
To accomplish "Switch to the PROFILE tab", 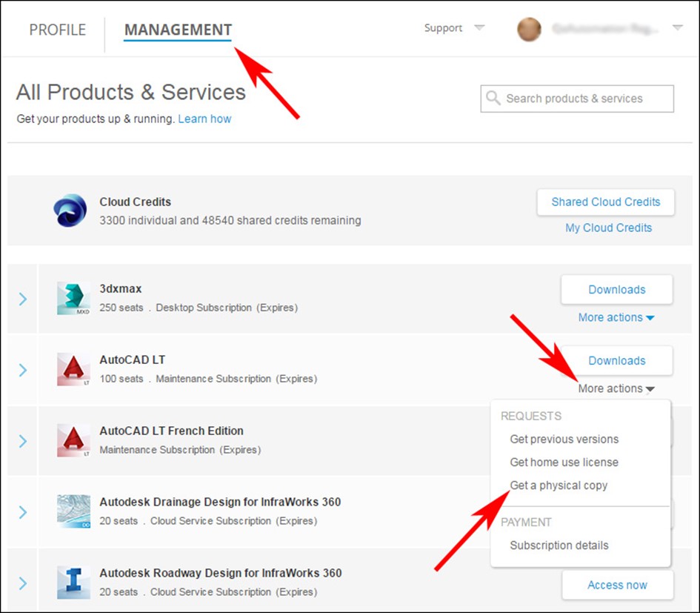I will [57, 30].
